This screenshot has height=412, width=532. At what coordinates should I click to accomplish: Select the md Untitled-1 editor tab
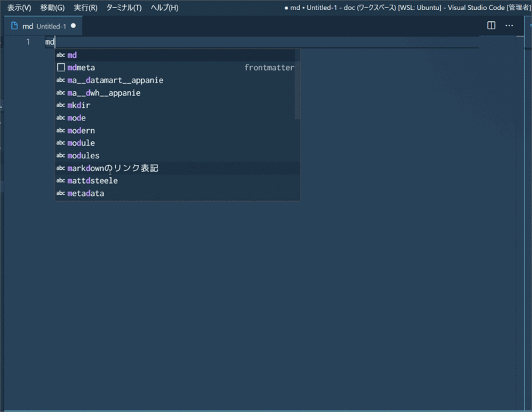click(x=44, y=26)
